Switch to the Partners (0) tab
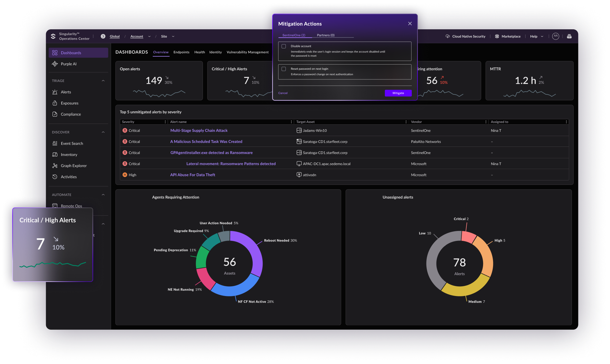The width and height of the screenshot is (610, 364). tap(325, 35)
